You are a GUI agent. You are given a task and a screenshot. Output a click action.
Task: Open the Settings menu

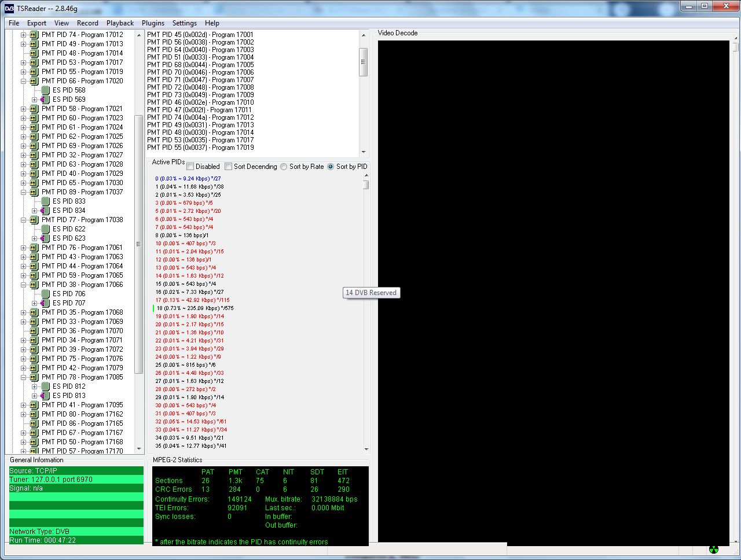pos(185,23)
